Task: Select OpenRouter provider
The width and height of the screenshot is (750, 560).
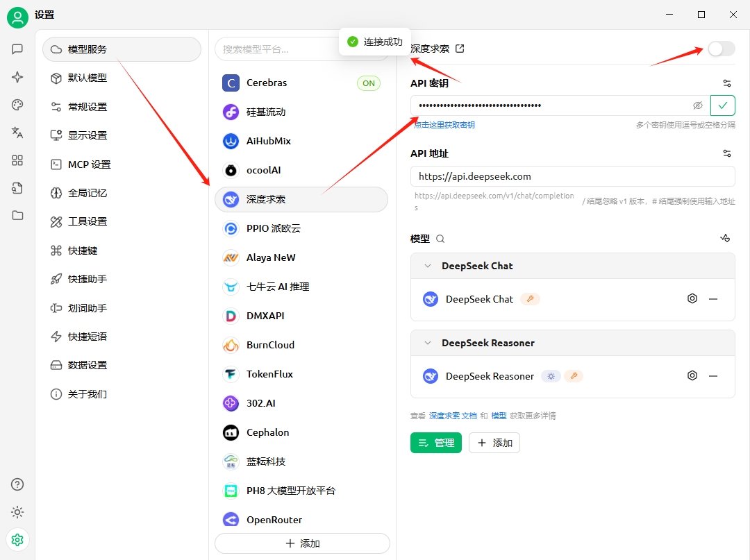Action: 301,519
